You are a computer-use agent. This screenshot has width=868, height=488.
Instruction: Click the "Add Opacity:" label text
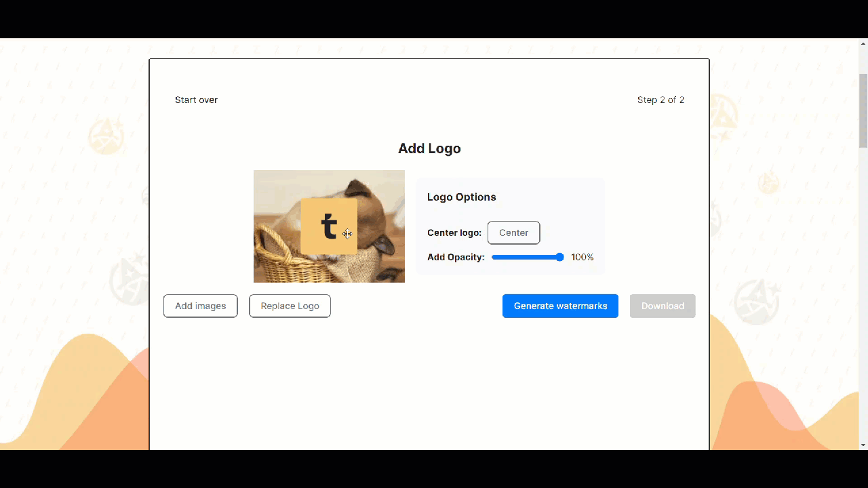click(x=455, y=257)
